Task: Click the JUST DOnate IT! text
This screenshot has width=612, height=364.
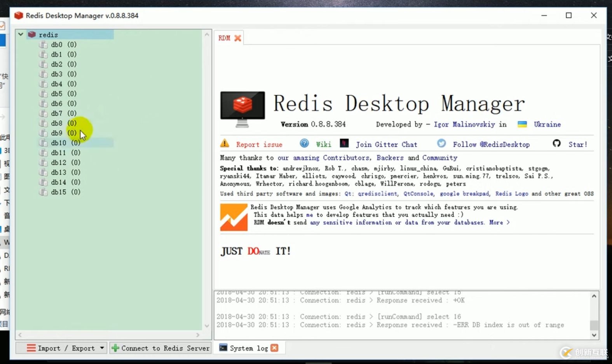Action: point(256,251)
